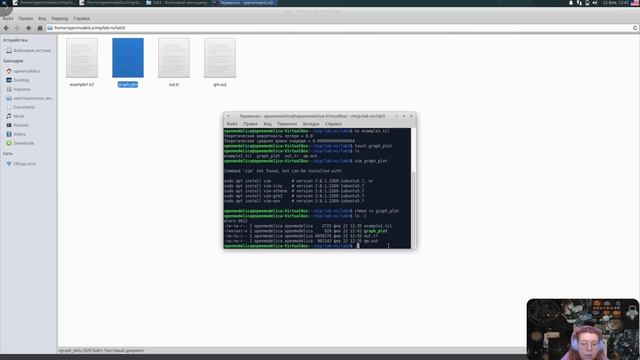This screenshot has width=640, height=360.
Task: Open the Справка menu in file manager
Action: tap(81, 18)
